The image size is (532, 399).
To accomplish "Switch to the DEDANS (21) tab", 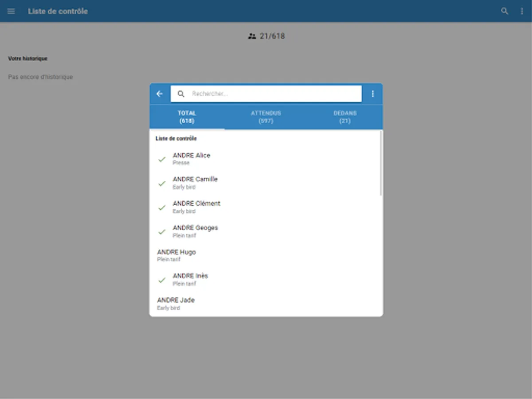I will (x=345, y=117).
